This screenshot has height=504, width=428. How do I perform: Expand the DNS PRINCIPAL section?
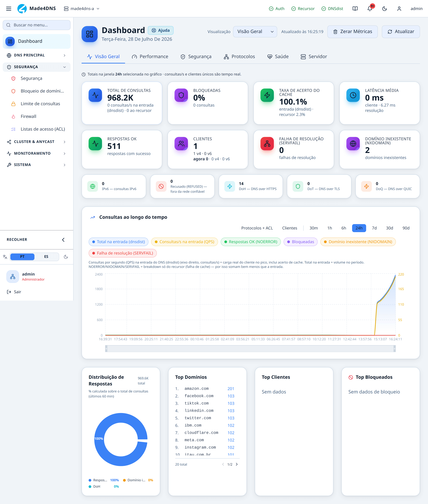(37, 55)
